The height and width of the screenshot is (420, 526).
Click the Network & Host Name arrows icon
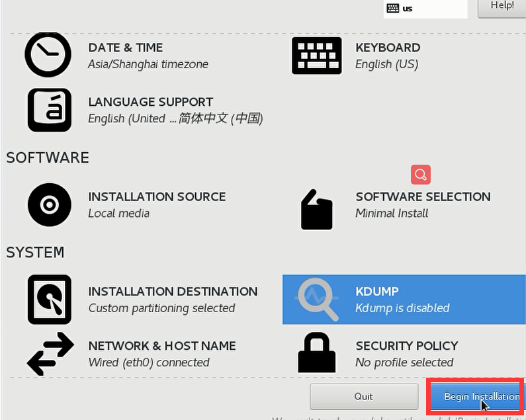click(x=50, y=354)
